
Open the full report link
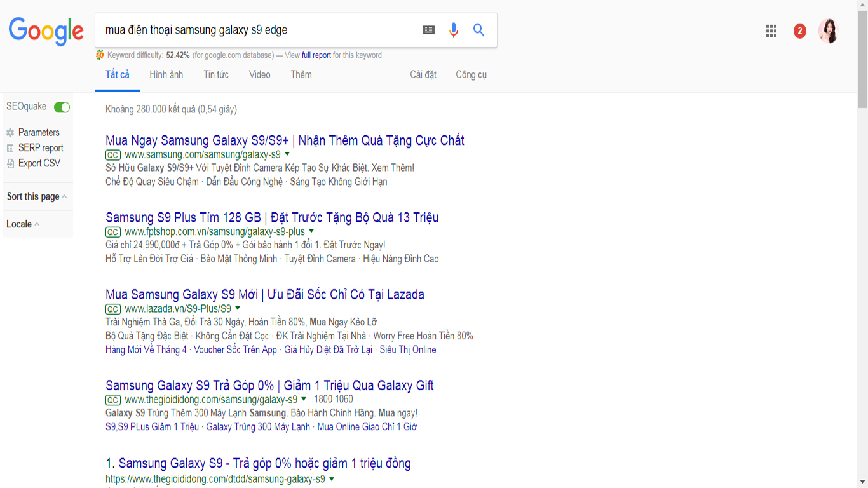pos(316,55)
